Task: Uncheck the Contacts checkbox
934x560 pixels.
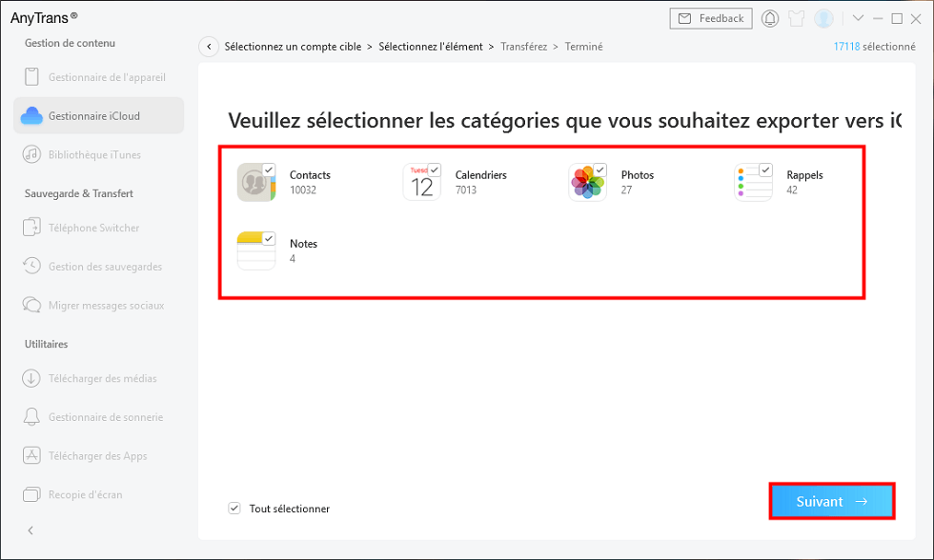Action: 269,170
